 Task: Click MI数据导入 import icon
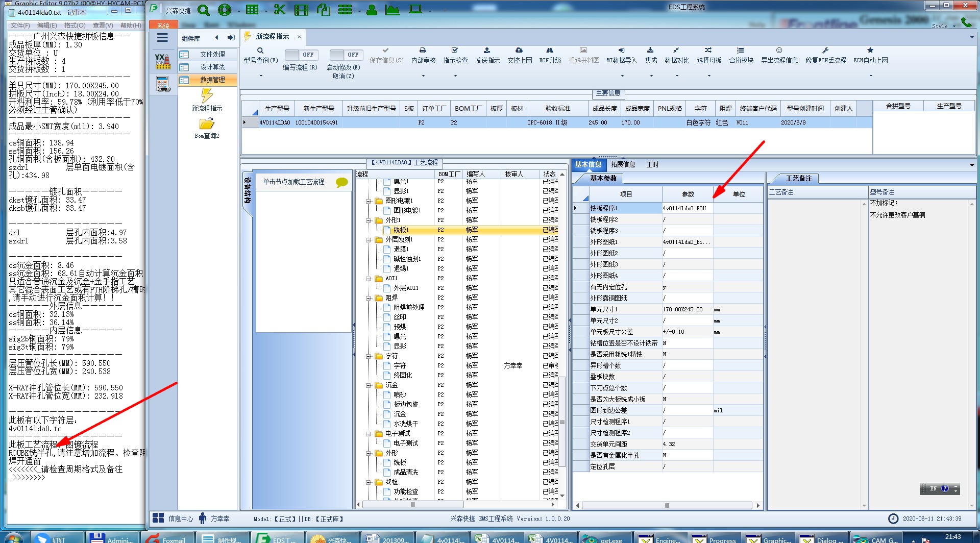pos(621,51)
